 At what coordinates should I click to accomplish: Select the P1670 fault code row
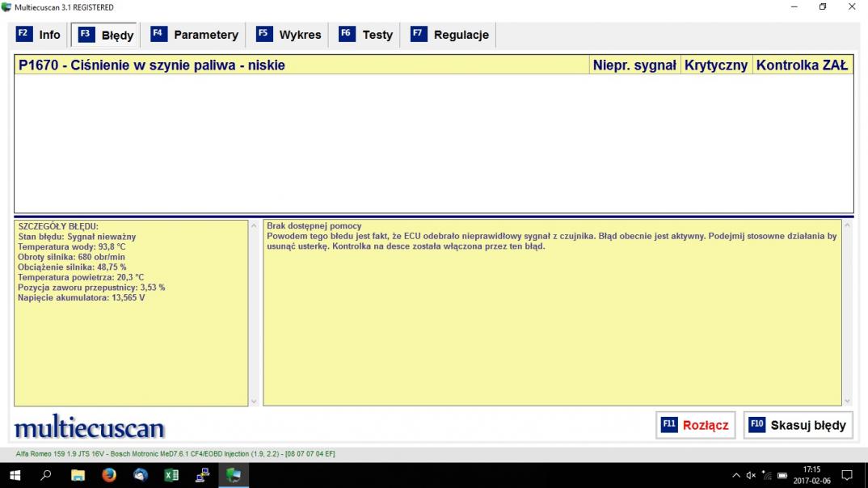434,65
